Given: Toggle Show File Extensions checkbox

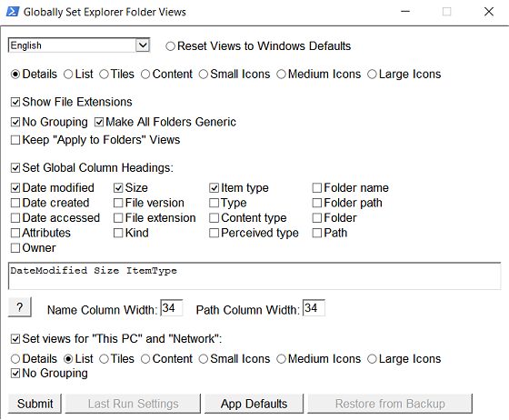Looking at the screenshot, I should coord(15,102).
